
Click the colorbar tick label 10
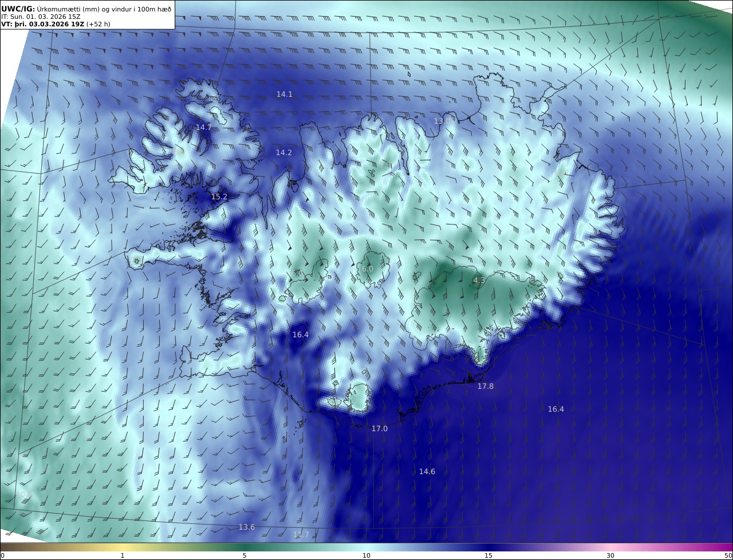point(366,555)
